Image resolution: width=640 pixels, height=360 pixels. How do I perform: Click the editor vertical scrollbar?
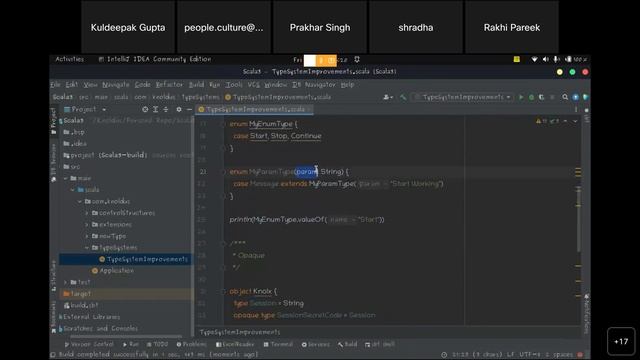click(578, 220)
